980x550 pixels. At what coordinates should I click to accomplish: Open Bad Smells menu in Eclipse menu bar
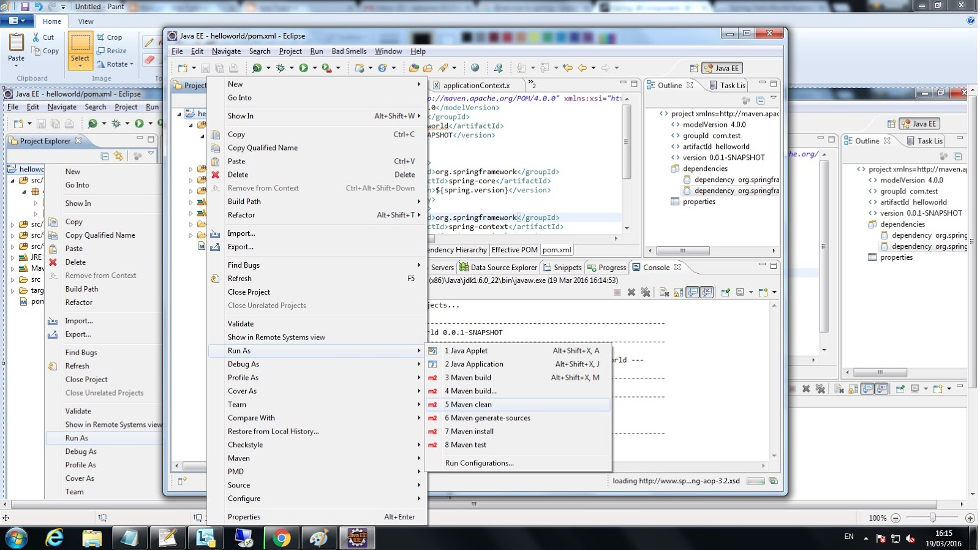tap(349, 51)
